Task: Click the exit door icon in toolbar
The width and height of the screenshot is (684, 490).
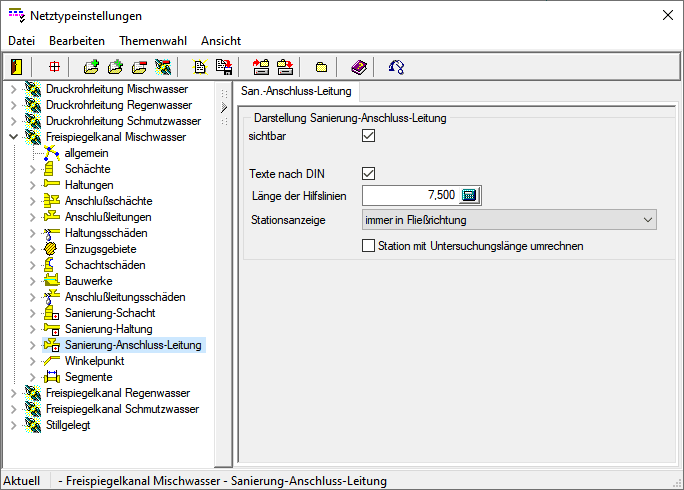Action: 16,67
